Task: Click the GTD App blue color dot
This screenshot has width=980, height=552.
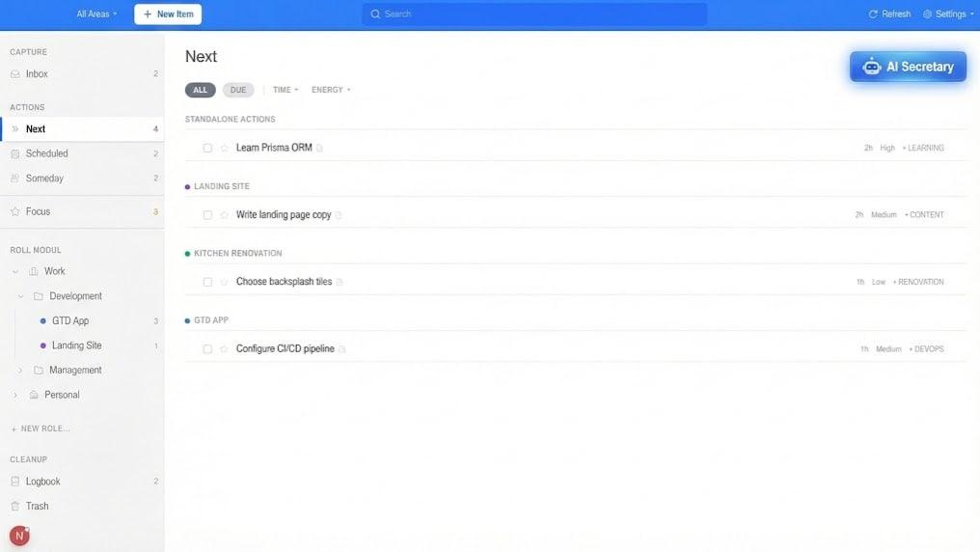Action: pyautogui.click(x=42, y=320)
